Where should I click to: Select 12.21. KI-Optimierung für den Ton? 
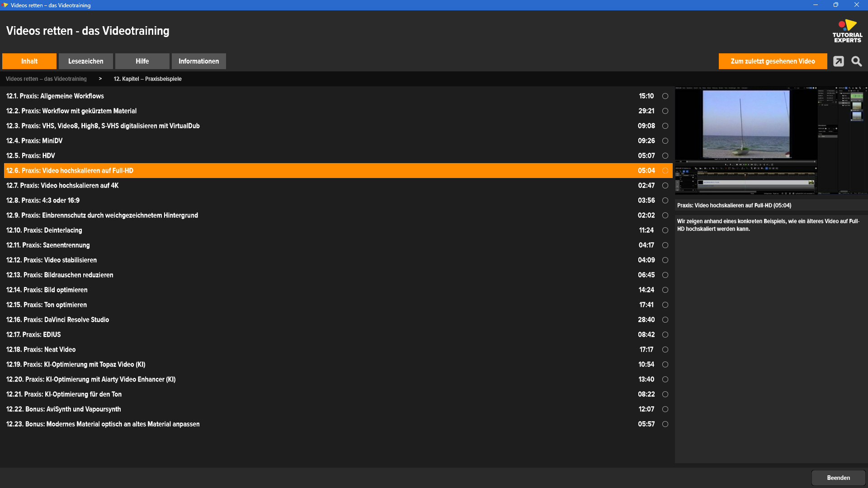[x=338, y=394]
